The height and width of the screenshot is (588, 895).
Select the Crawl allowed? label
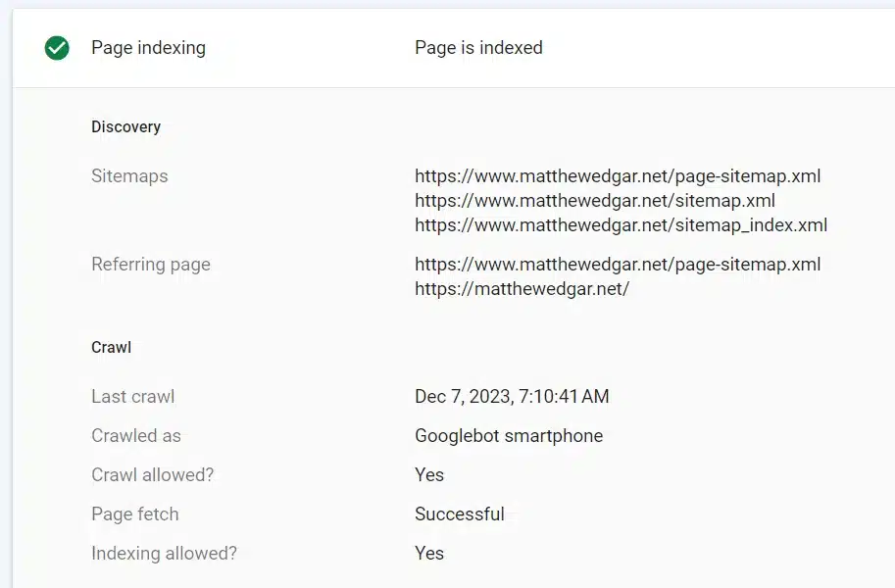[x=152, y=475]
